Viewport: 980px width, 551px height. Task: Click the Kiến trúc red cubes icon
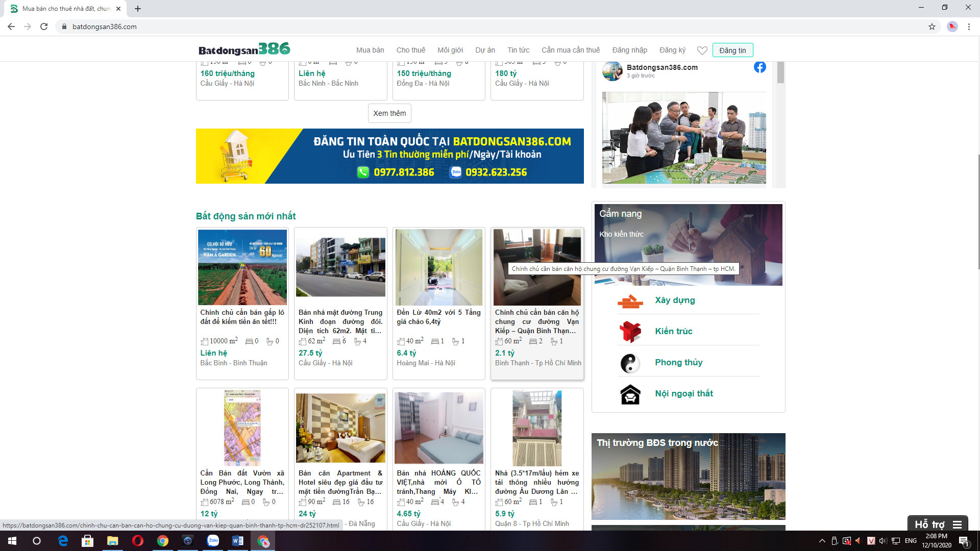(x=630, y=332)
